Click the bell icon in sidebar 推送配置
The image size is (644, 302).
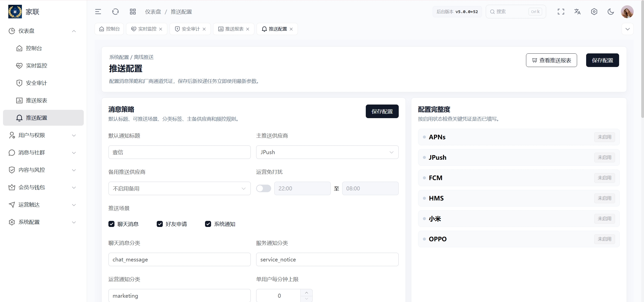(x=19, y=118)
